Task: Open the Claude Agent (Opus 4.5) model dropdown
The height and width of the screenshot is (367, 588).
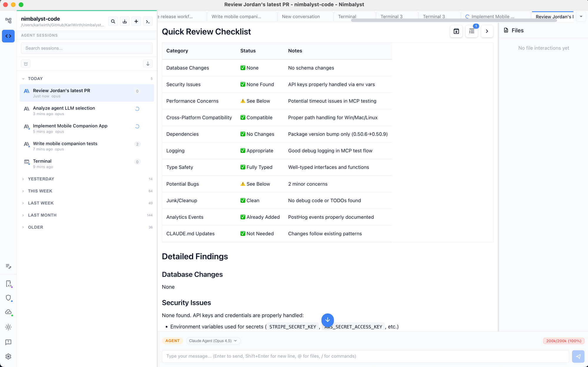Action: tap(213, 341)
